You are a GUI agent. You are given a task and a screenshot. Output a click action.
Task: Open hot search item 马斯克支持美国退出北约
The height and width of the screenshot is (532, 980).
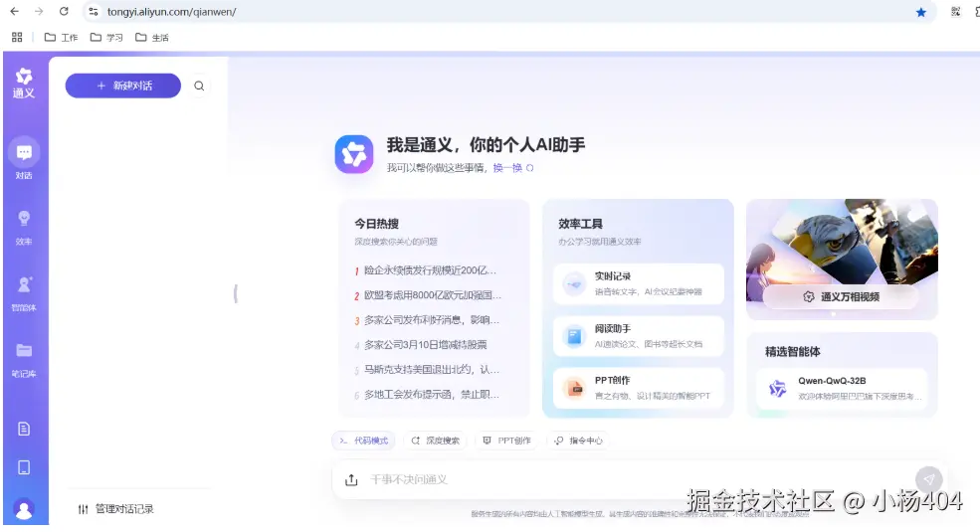click(x=427, y=370)
